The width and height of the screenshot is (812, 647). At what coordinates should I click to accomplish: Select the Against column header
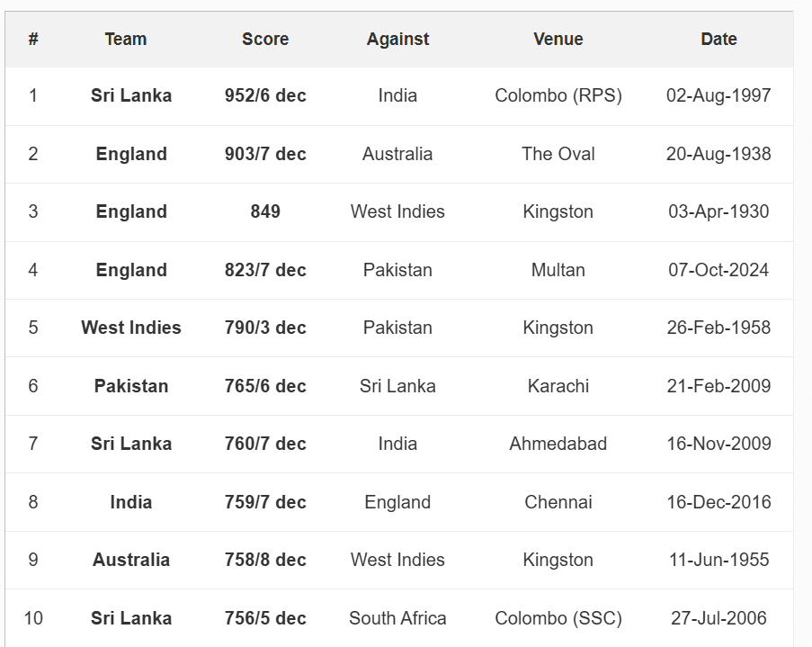tap(397, 39)
